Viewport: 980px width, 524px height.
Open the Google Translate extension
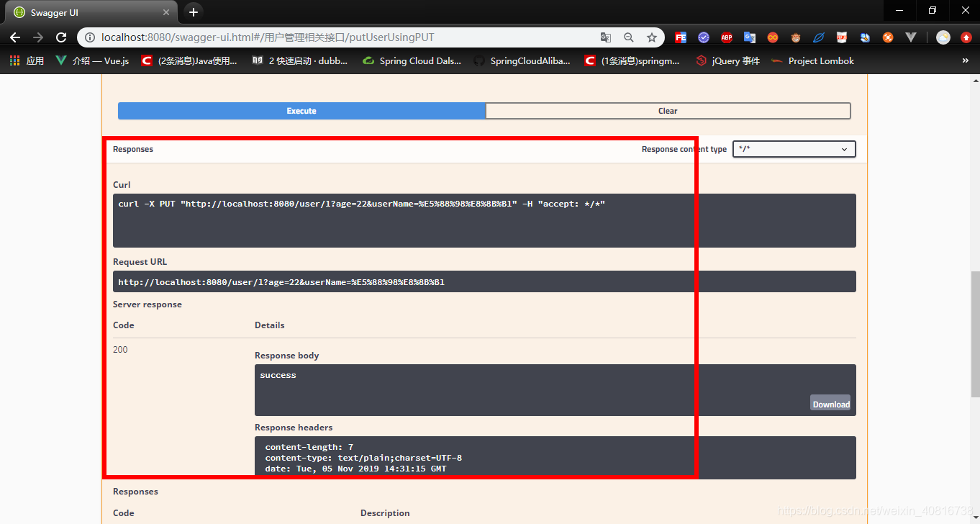(x=750, y=37)
